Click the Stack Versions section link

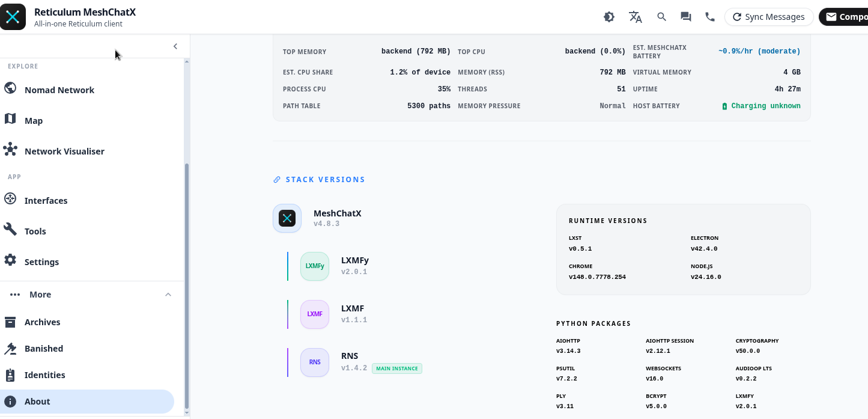click(325, 179)
